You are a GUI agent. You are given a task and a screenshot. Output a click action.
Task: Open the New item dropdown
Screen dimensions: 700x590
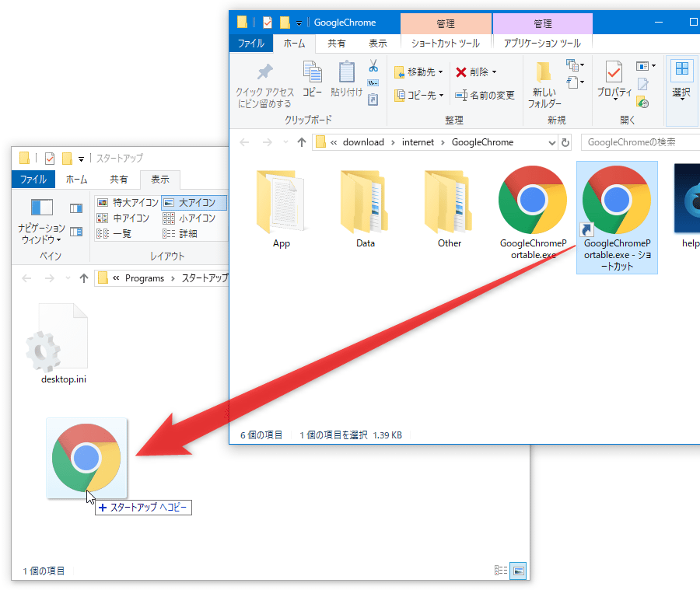click(575, 65)
